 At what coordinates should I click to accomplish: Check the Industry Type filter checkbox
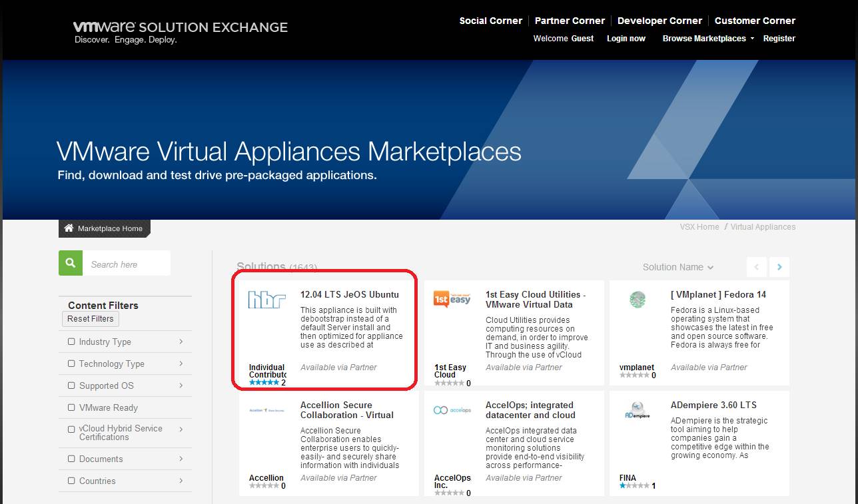(71, 342)
